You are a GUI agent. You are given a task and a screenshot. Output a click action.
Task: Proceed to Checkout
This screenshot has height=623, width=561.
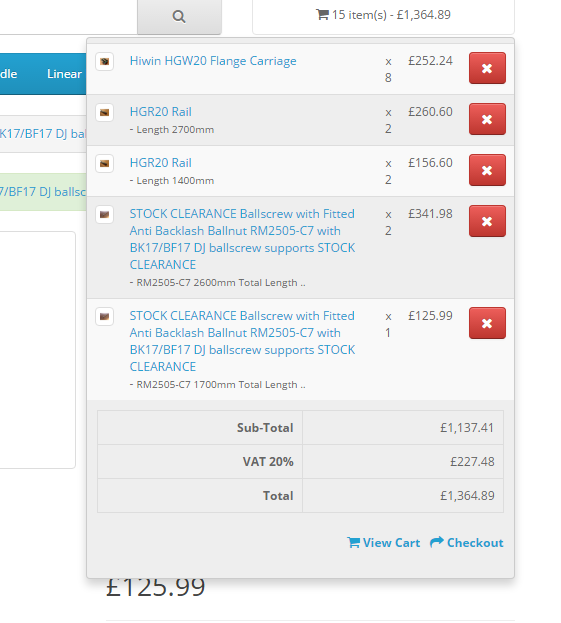click(466, 542)
